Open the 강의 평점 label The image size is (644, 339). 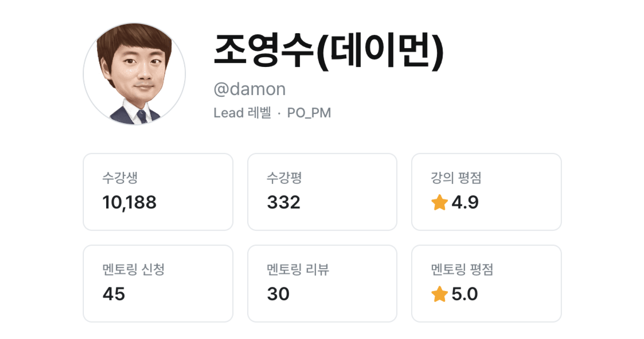[x=456, y=178]
